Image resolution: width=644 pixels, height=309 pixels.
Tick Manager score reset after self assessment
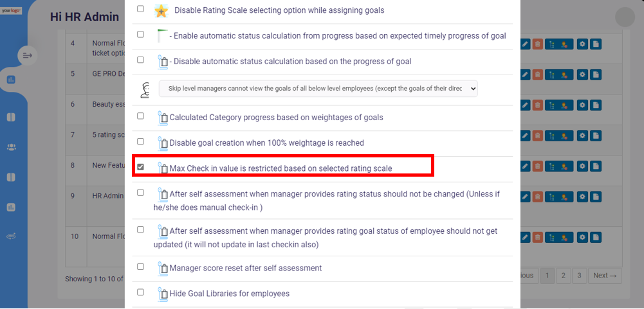140,267
